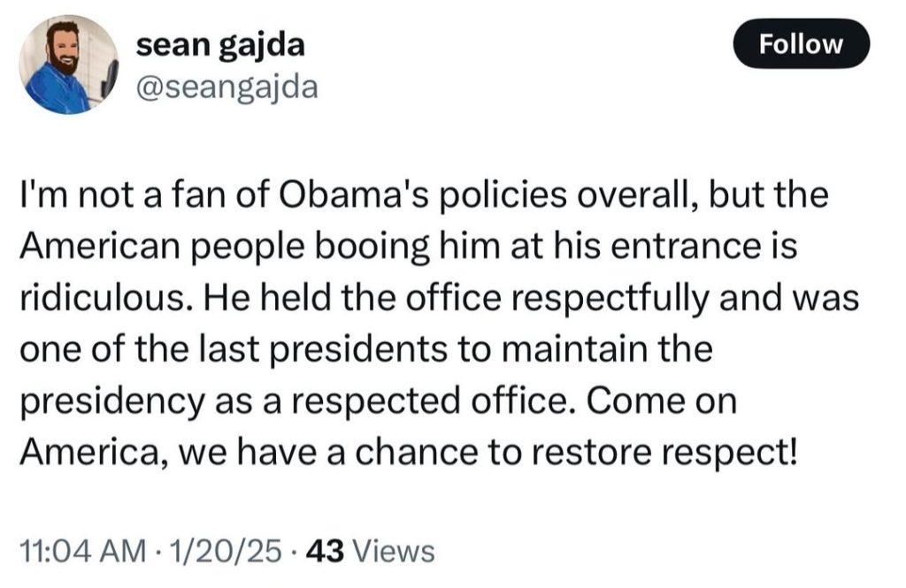Click the "sean gajda" display name
This screenshot has height=588, width=906.
[221, 45]
